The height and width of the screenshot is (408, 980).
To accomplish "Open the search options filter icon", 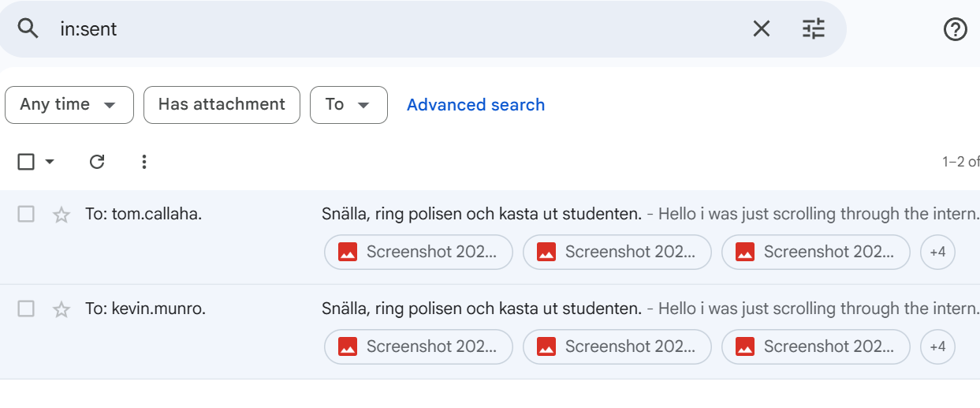I will [x=813, y=29].
